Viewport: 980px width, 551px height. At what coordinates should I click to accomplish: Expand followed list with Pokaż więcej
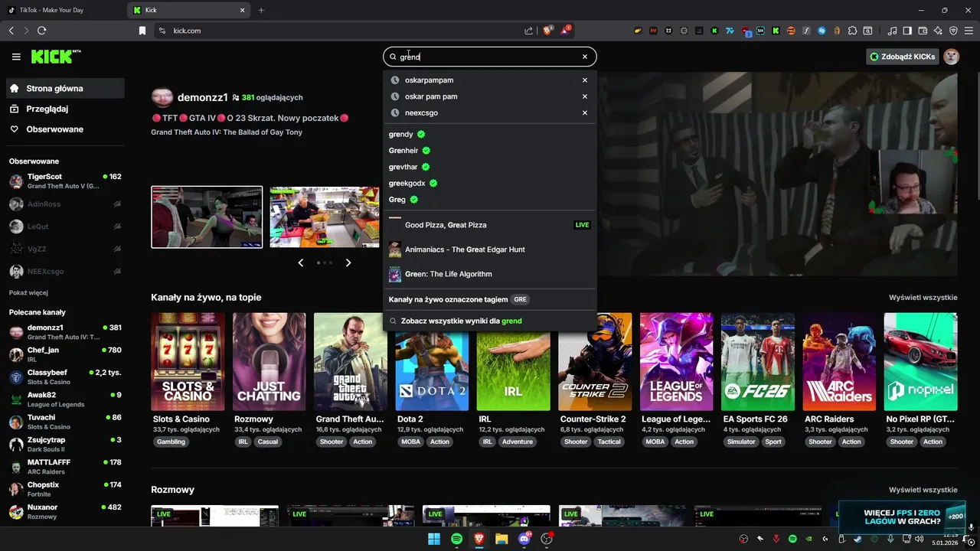[x=28, y=292]
